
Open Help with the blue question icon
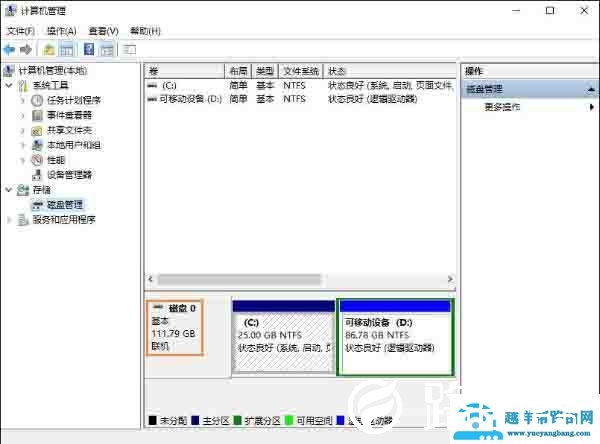[89, 50]
